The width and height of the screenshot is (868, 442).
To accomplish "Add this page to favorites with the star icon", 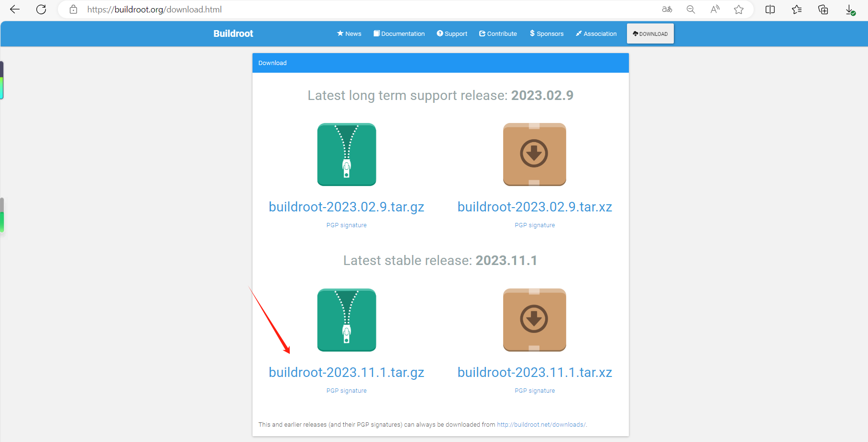I will (739, 9).
